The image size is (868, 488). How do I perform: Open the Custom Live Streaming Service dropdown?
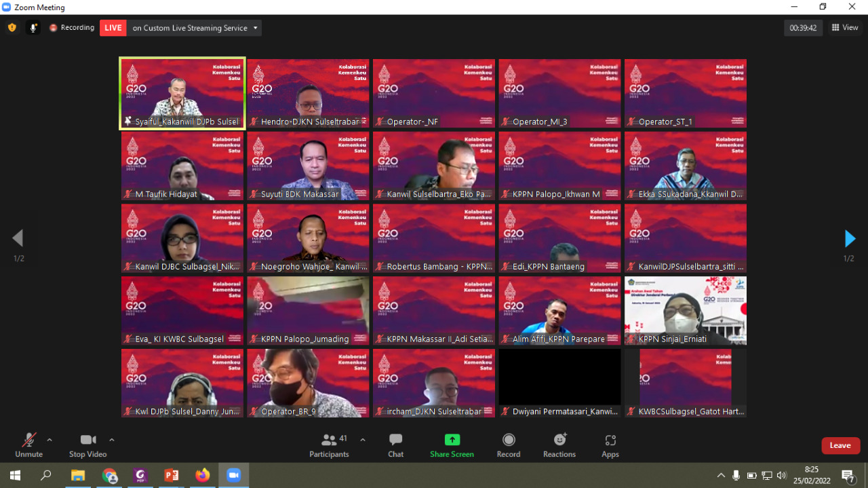[x=256, y=28]
